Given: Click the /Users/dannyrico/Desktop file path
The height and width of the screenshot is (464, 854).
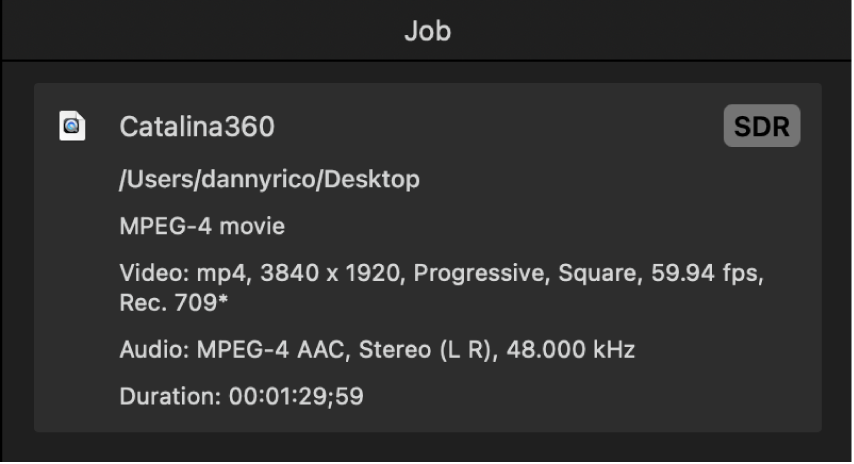Looking at the screenshot, I should click(x=269, y=180).
